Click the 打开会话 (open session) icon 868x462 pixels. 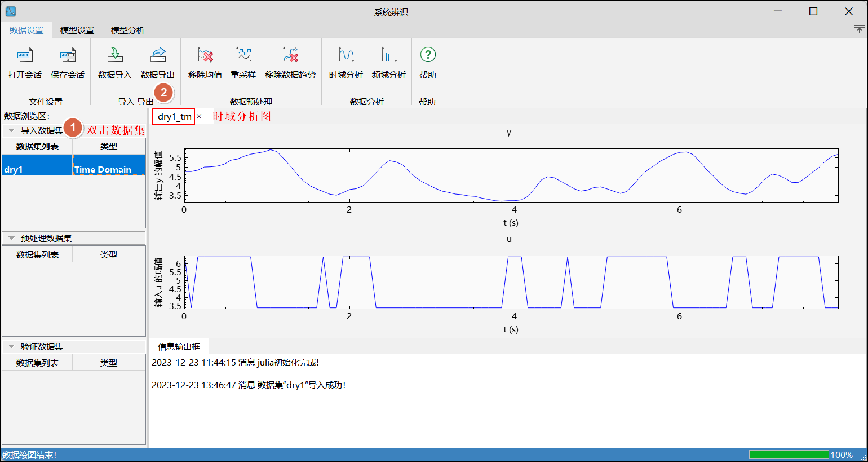(x=25, y=55)
